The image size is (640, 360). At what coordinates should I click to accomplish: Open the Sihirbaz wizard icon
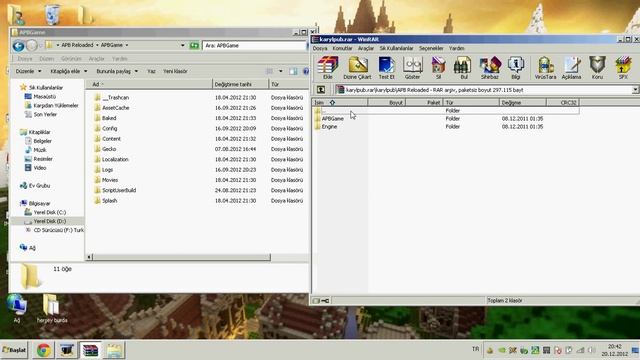(x=490, y=67)
